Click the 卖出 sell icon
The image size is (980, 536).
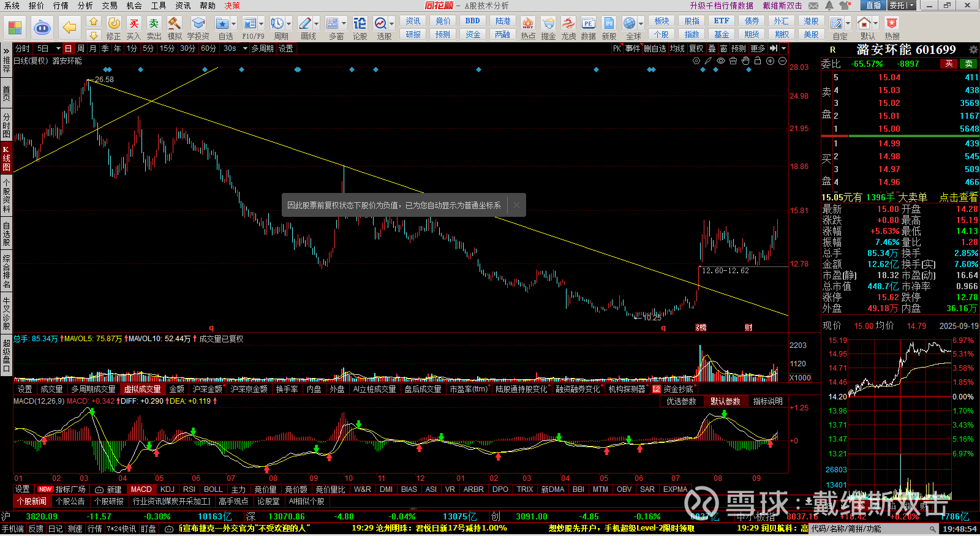tap(154, 23)
